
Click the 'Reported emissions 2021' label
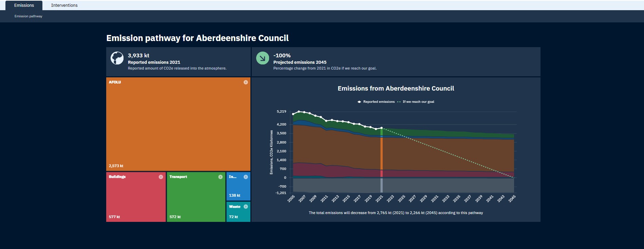[x=154, y=62]
